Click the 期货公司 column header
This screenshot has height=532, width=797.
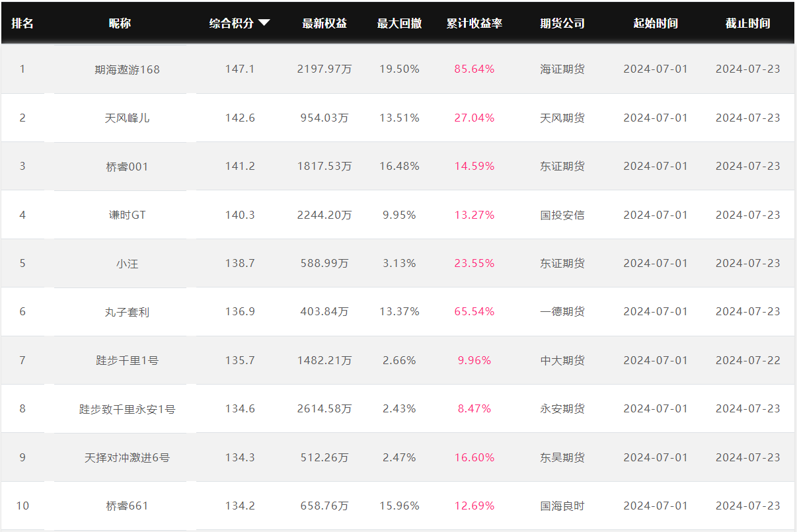(562, 23)
